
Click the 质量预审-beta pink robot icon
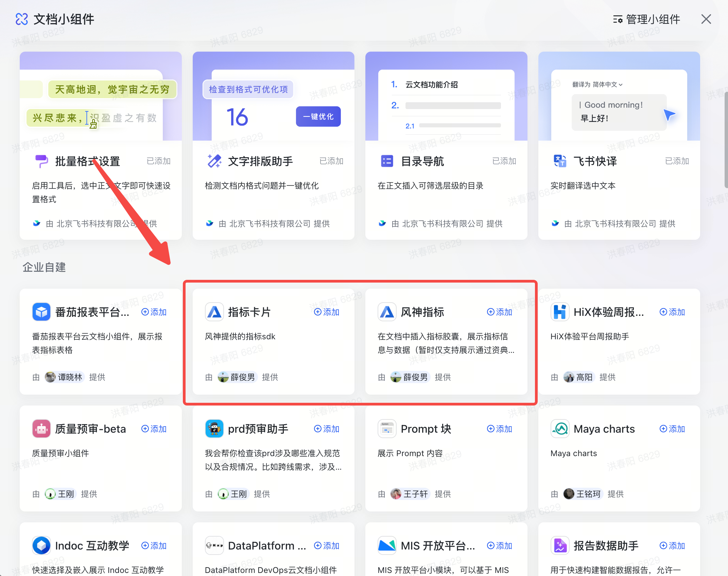pyautogui.click(x=41, y=429)
